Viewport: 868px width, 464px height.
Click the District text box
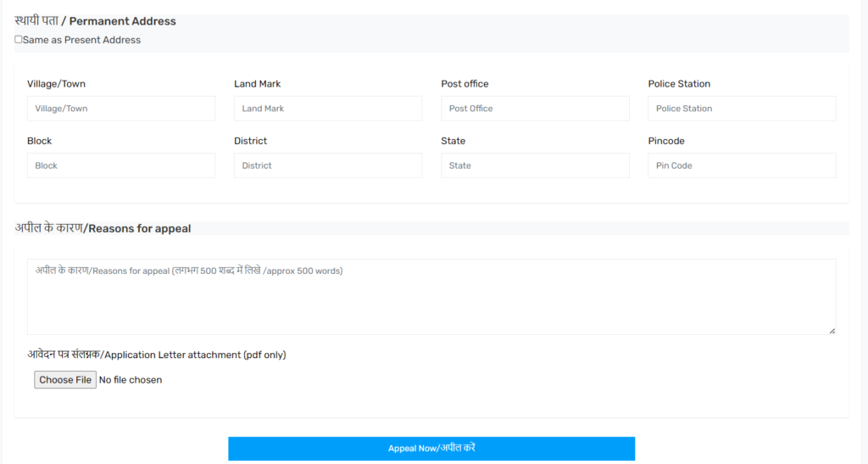[328, 165]
